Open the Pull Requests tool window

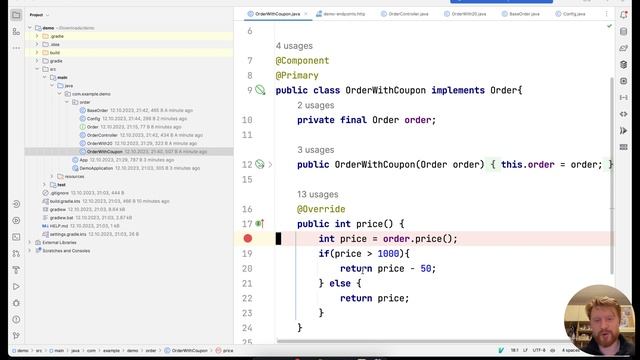[x=16, y=253]
